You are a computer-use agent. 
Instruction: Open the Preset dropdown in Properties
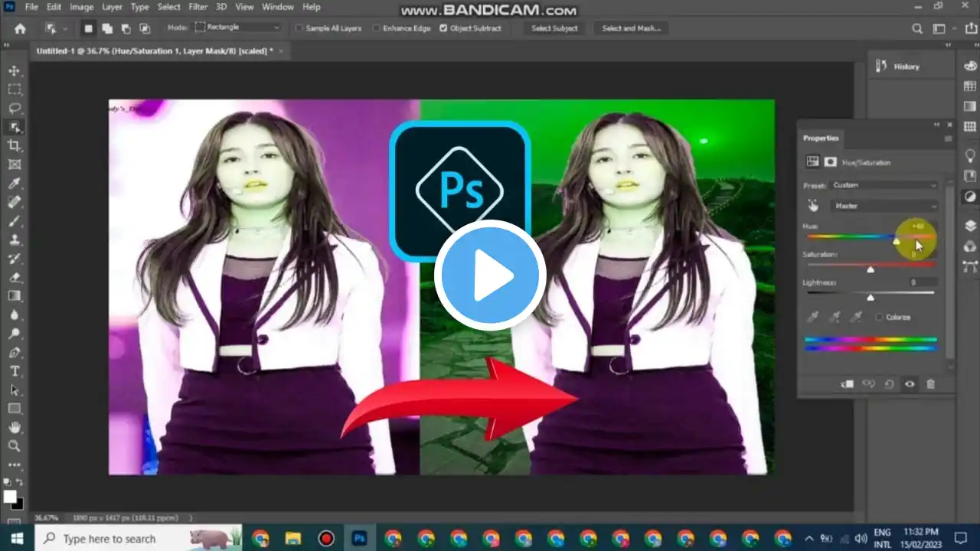[884, 184]
